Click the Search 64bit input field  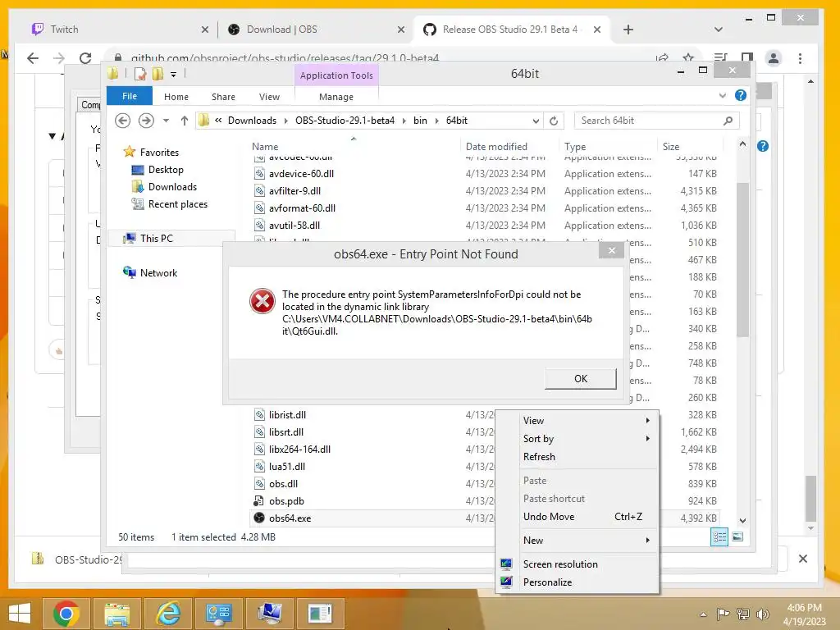656,121
